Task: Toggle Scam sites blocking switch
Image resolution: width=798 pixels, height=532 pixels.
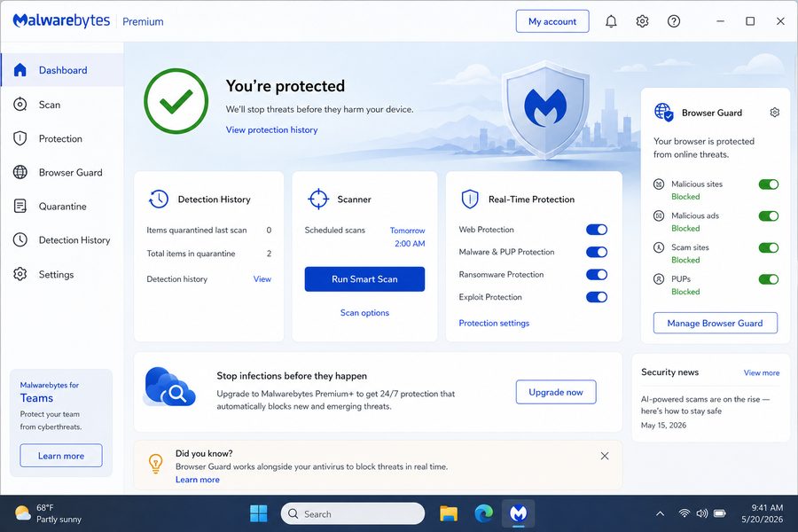Action: pos(769,247)
